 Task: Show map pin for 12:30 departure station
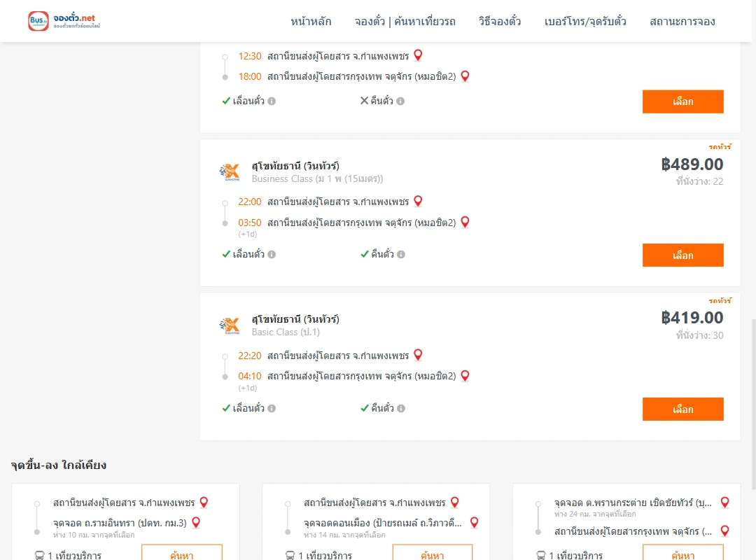[x=418, y=55]
